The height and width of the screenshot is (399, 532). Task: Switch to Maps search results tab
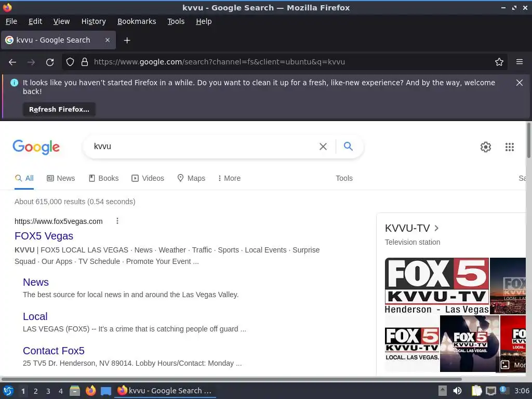pos(191,178)
